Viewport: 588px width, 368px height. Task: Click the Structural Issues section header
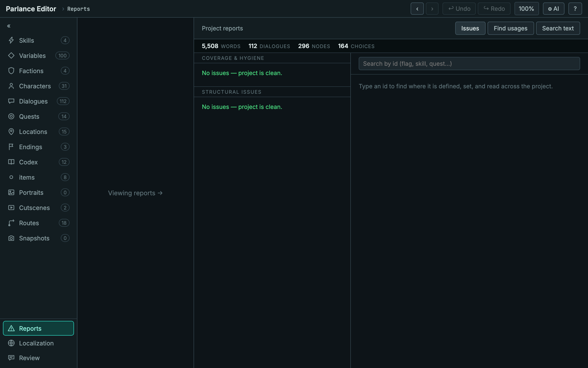tap(232, 92)
